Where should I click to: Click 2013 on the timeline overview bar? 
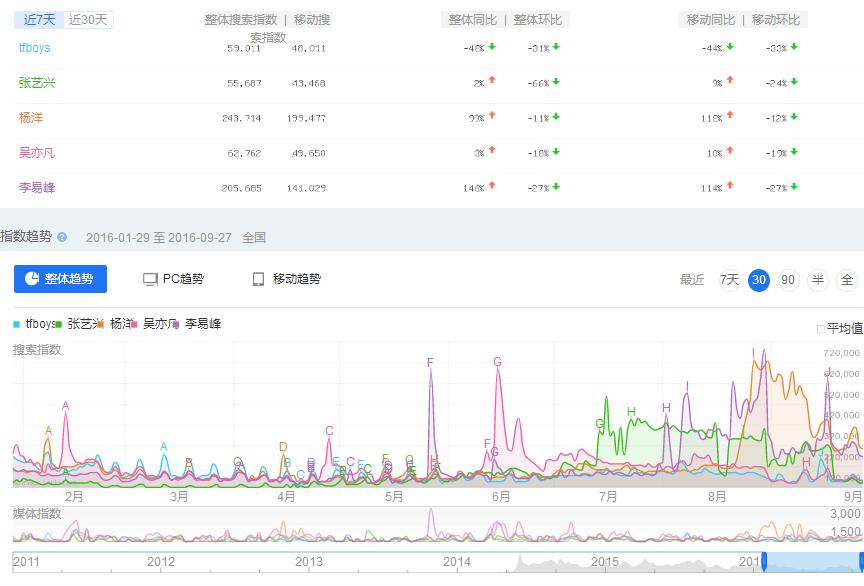pyautogui.click(x=309, y=562)
